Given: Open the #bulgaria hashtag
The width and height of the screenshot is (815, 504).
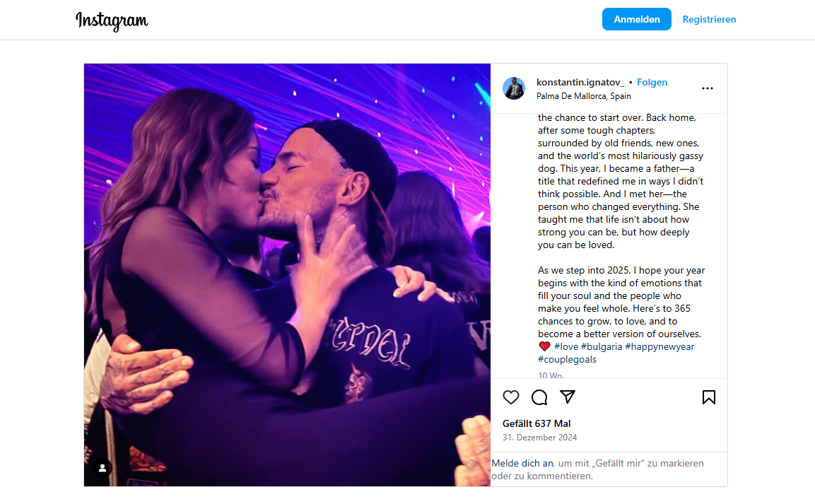Looking at the screenshot, I should (602, 346).
